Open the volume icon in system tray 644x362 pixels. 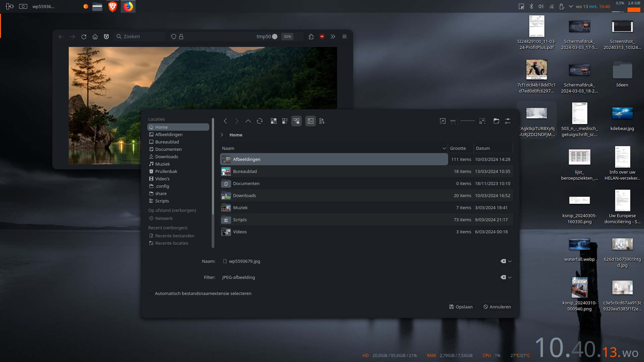pyautogui.click(x=541, y=6)
